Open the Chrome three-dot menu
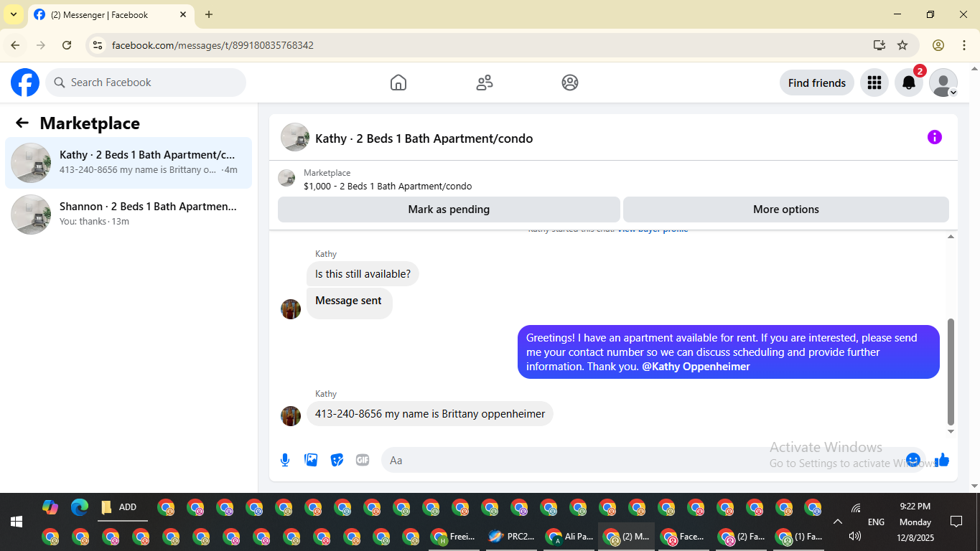Screen dimensions: 980x551 pos(964,45)
